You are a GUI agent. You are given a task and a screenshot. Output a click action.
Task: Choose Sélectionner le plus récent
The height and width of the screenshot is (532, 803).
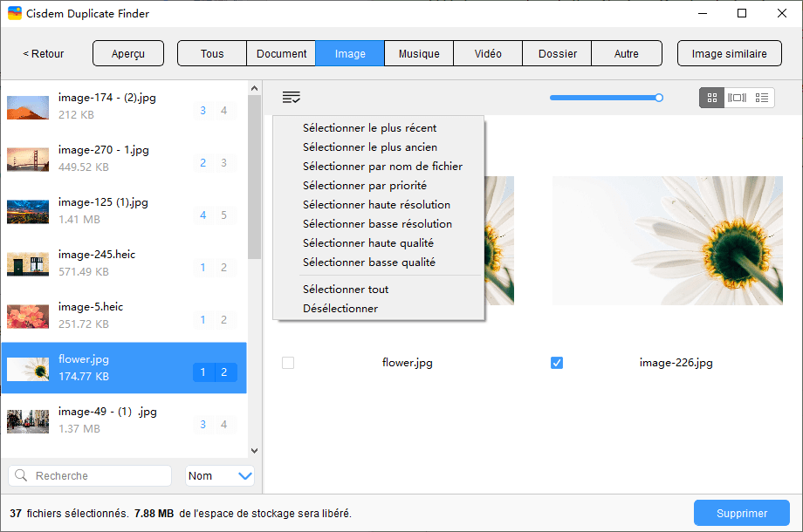[369, 128]
